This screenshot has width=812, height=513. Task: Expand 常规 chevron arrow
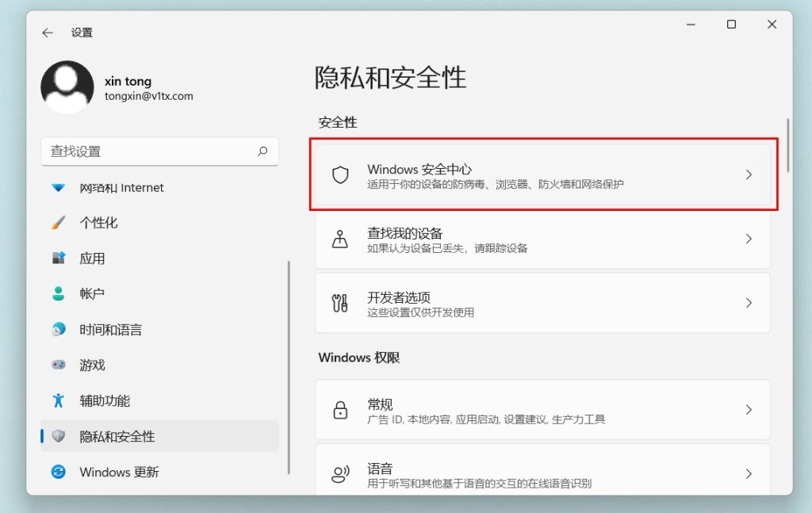pos(749,409)
